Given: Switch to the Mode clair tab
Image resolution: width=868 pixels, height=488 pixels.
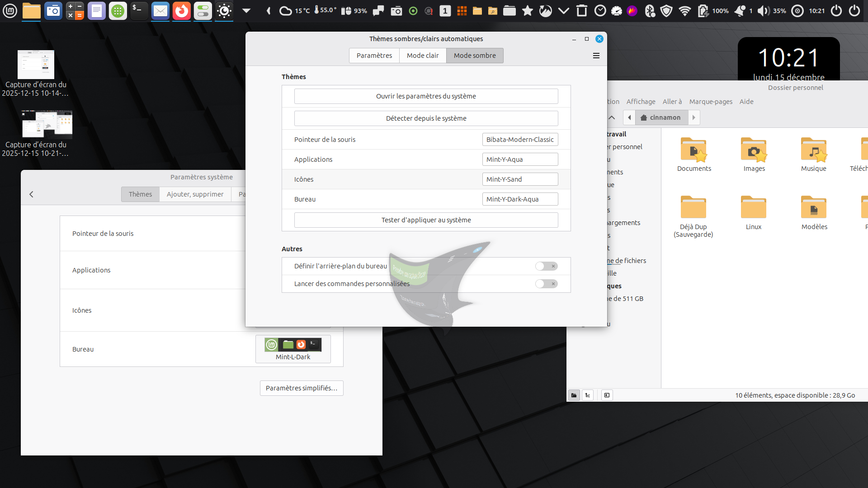Looking at the screenshot, I should 423,56.
